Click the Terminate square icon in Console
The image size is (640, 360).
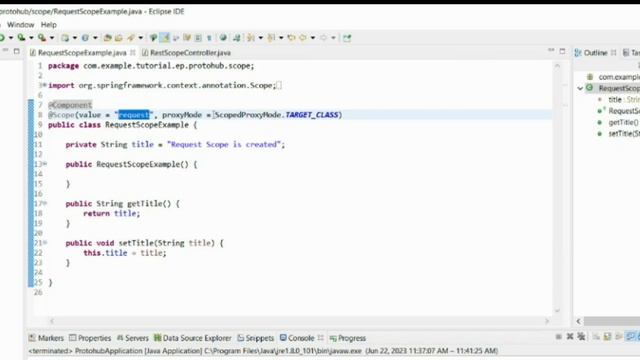(x=558, y=337)
